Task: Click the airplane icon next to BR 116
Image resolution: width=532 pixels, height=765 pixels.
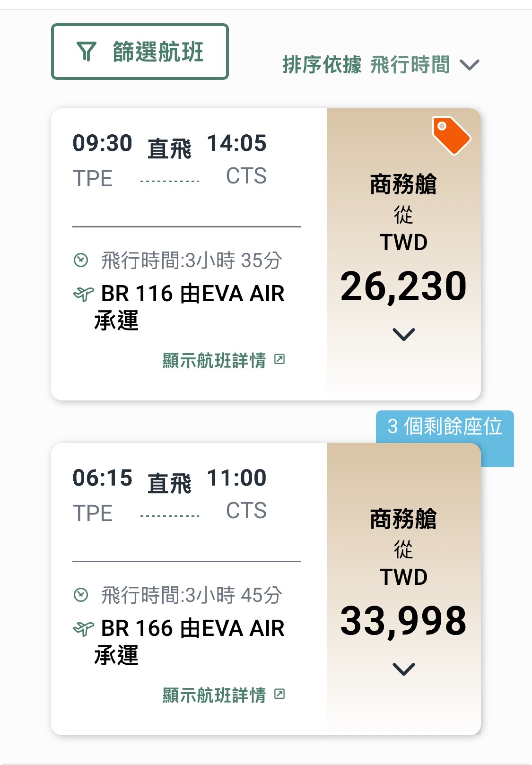Action: point(84,294)
